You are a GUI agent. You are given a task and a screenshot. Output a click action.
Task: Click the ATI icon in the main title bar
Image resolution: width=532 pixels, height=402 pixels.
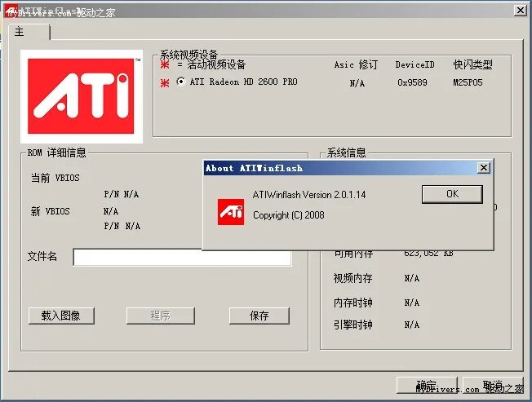pyautogui.click(x=11, y=11)
